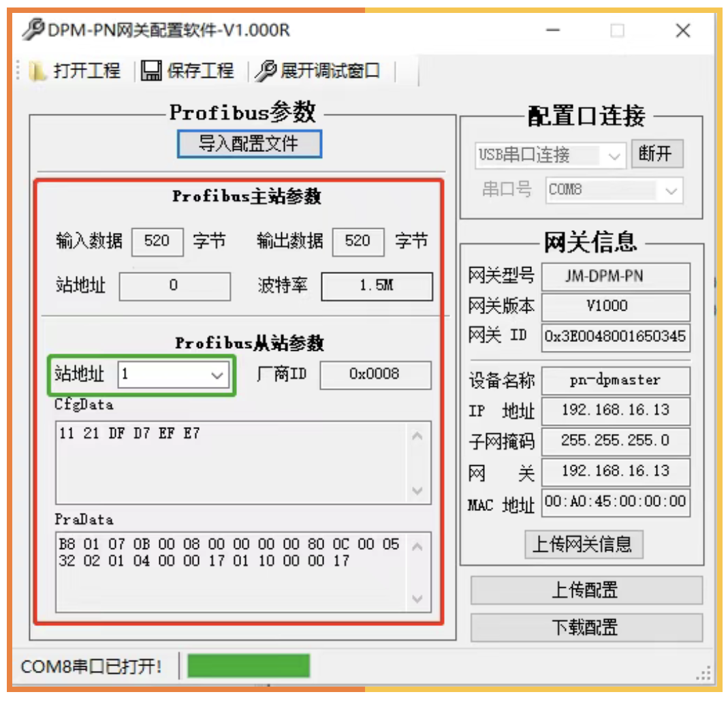Open the COM8 serial port dropdown

click(671, 191)
